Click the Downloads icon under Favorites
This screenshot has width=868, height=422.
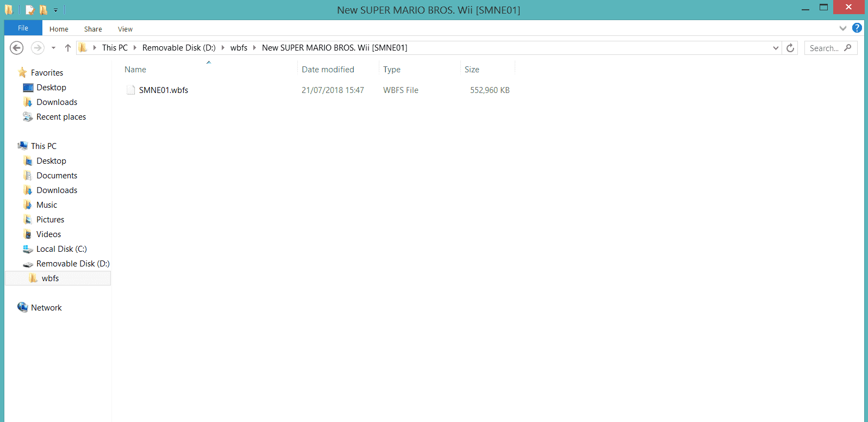[x=28, y=102]
